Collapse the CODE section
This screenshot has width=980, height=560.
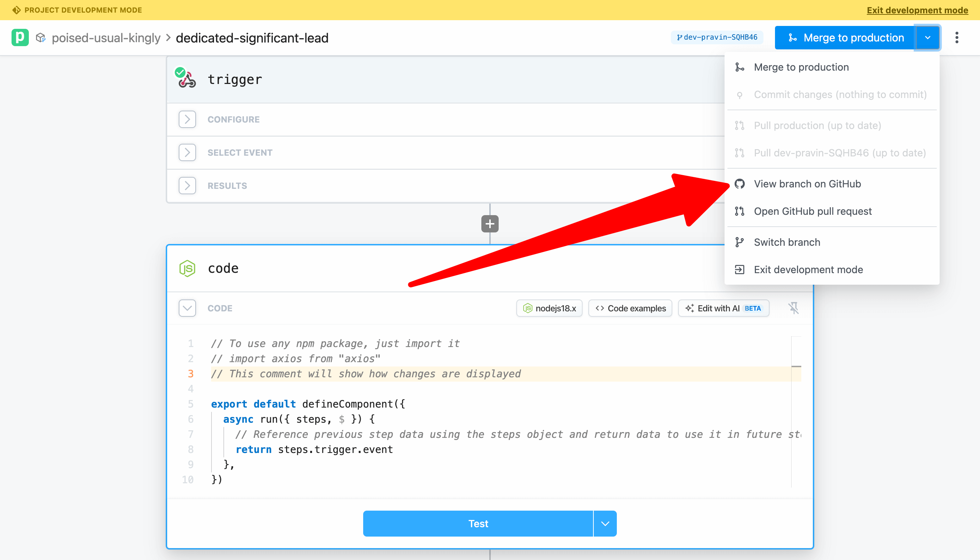click(x=187, y=308)
